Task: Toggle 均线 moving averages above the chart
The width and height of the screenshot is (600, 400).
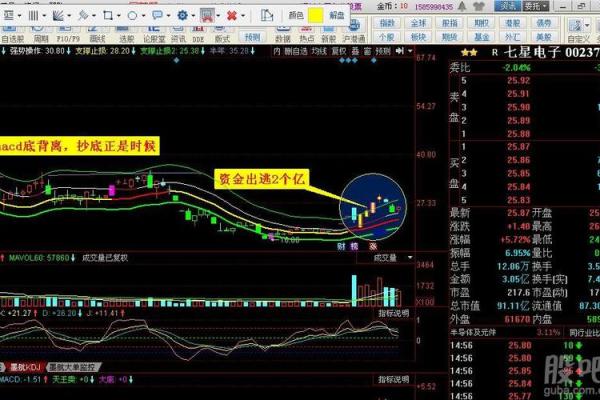Action: coord(318,51)
